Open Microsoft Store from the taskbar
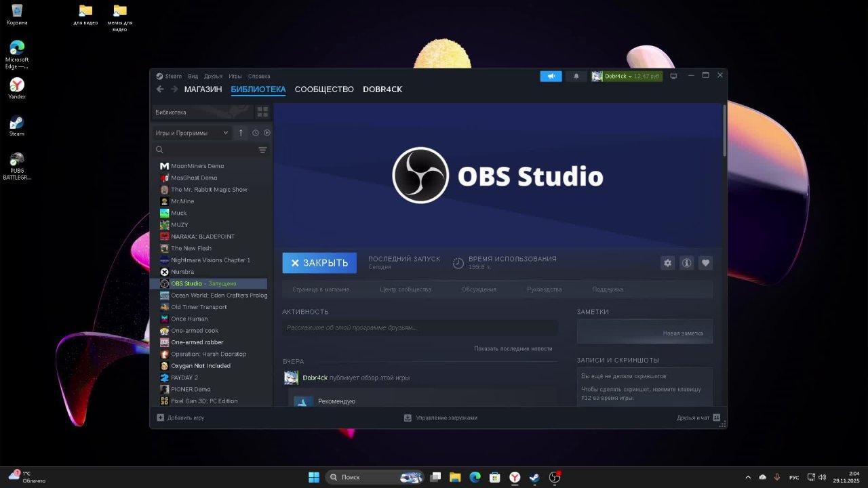This screenshot has height=488, width=868. point(495,477)
